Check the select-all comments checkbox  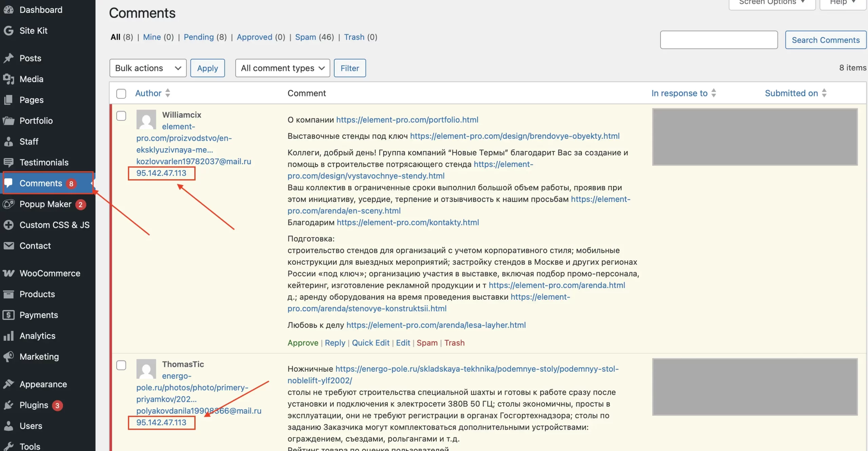click(x=121, y=94)
